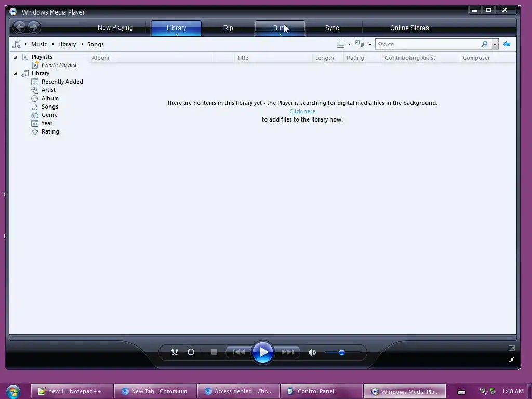Open the Rating view in tree
This screenshot has height=399, width=532.
50,131
